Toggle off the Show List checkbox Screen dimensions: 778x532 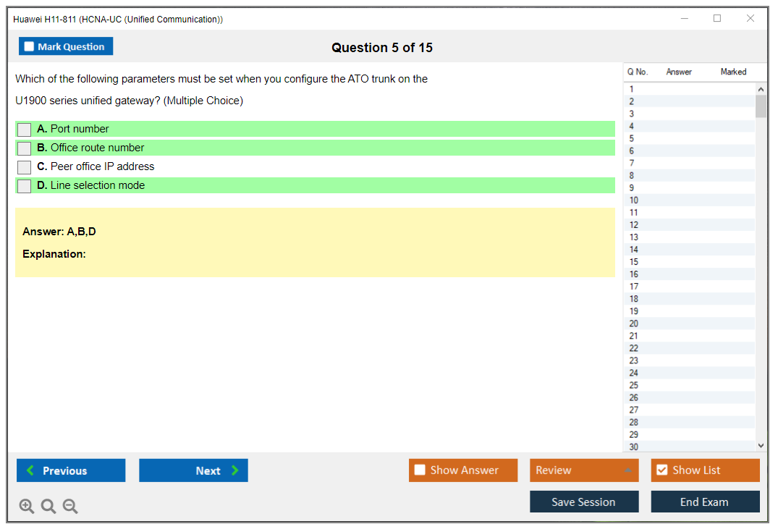(661, 470)
